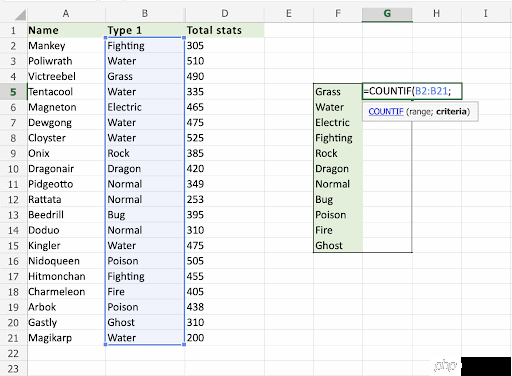The width and height of the screenshot is (512, 376).
Task: Click the total stats value 525
Action: point(225,138)
